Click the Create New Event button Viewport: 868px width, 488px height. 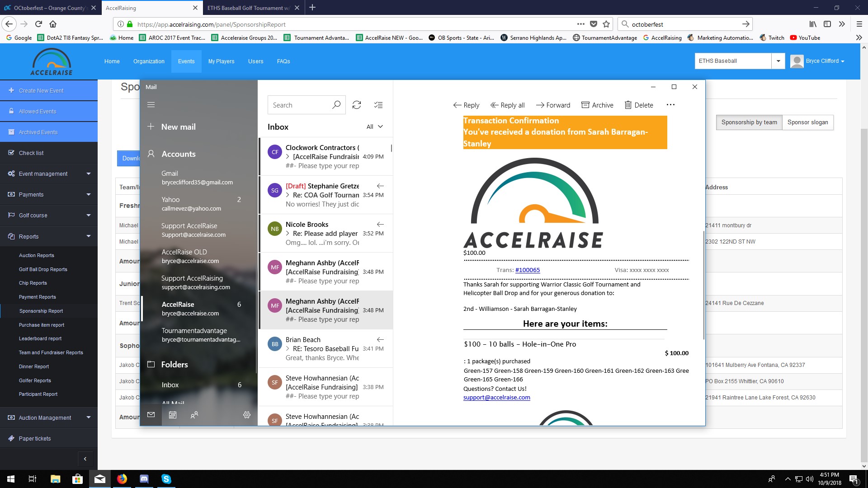(49, 90)
